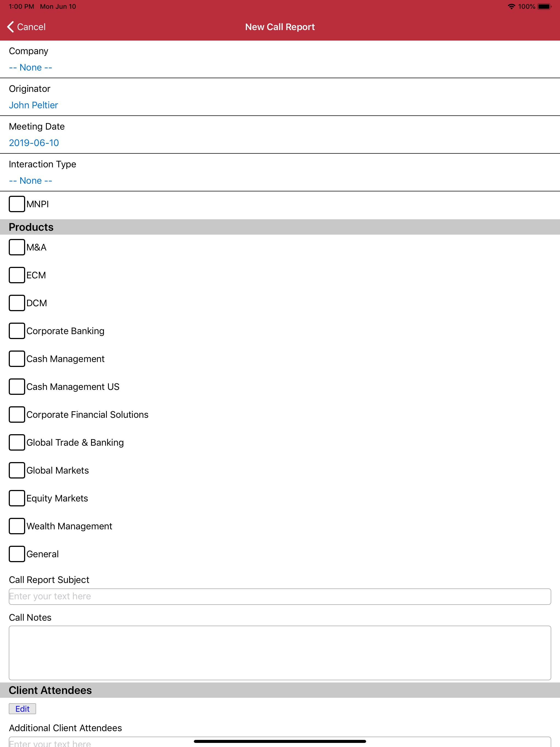Tap the clock showing 1:00 PM
Image resolution: width=560 pixels, height=747 pixels.
(21, 6)
